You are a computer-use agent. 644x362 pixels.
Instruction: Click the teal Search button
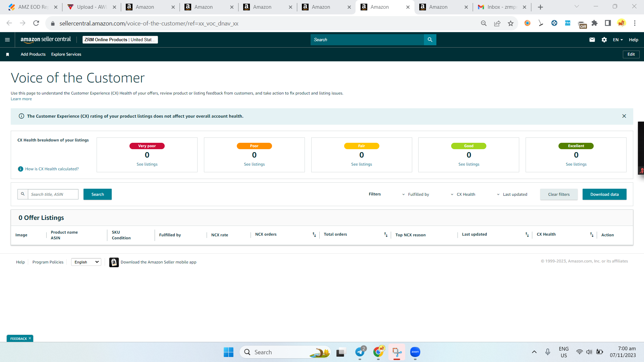98,194
